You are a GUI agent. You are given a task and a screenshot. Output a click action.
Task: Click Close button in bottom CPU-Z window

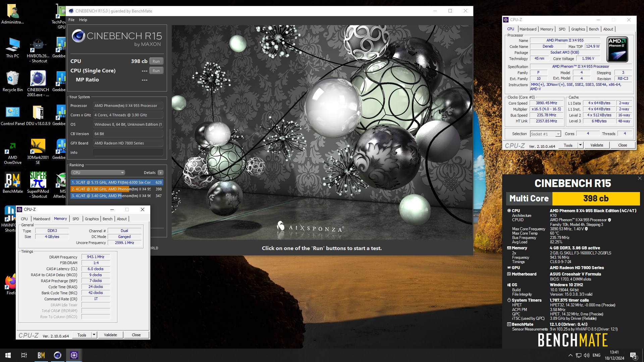tap(136, 335)
